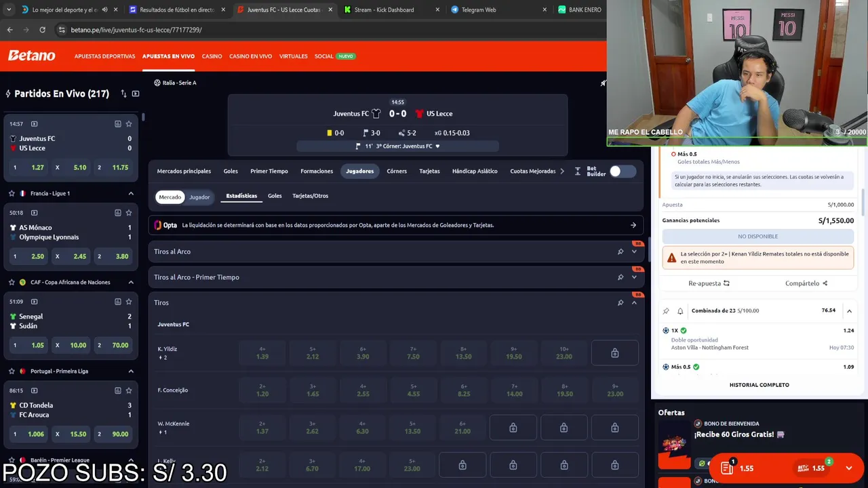The height and width of the screenshot is (488, 868).
Task: Click Compártelo share button
Action: 806,283
